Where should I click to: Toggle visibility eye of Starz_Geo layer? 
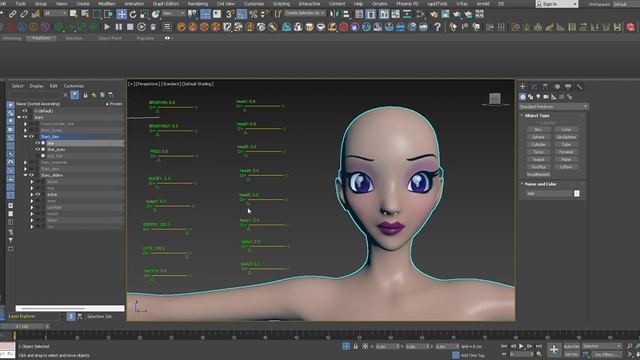[31, 137]
